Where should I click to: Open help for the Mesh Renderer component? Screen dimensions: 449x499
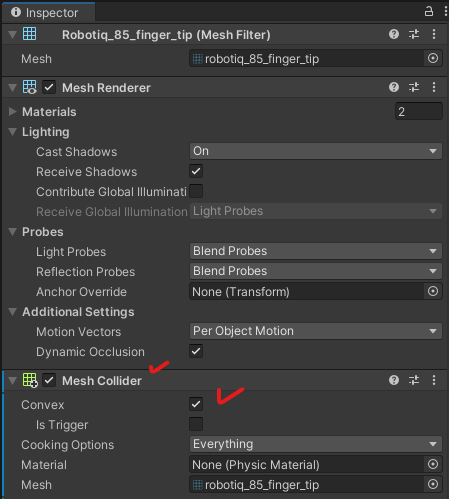(394, 87)
